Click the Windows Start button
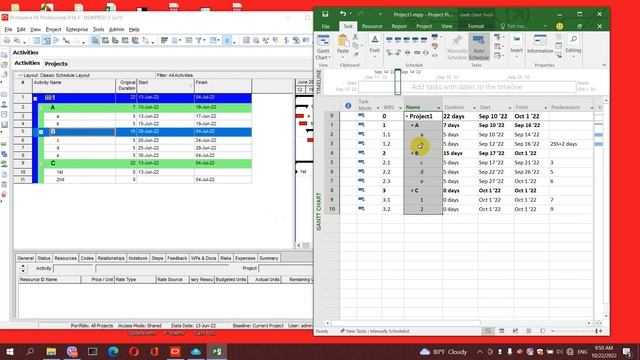Image resolution: width=640 pixels, height=360 pixels. click(x=9, y=351)
